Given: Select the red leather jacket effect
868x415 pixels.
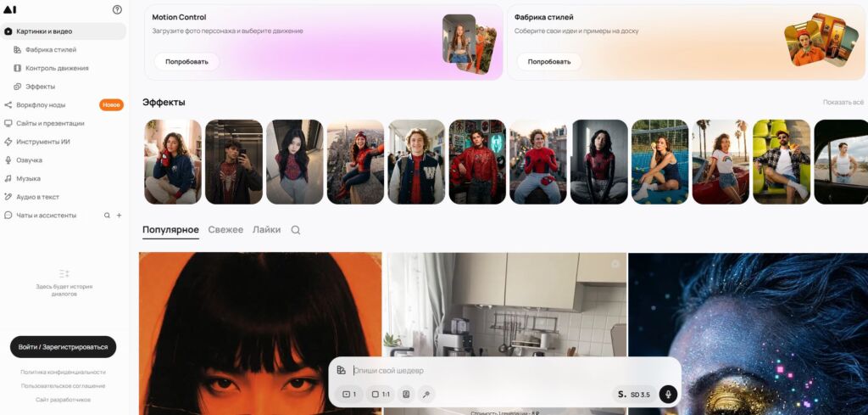Looking at the screenshot, I should tap(477, 162).
